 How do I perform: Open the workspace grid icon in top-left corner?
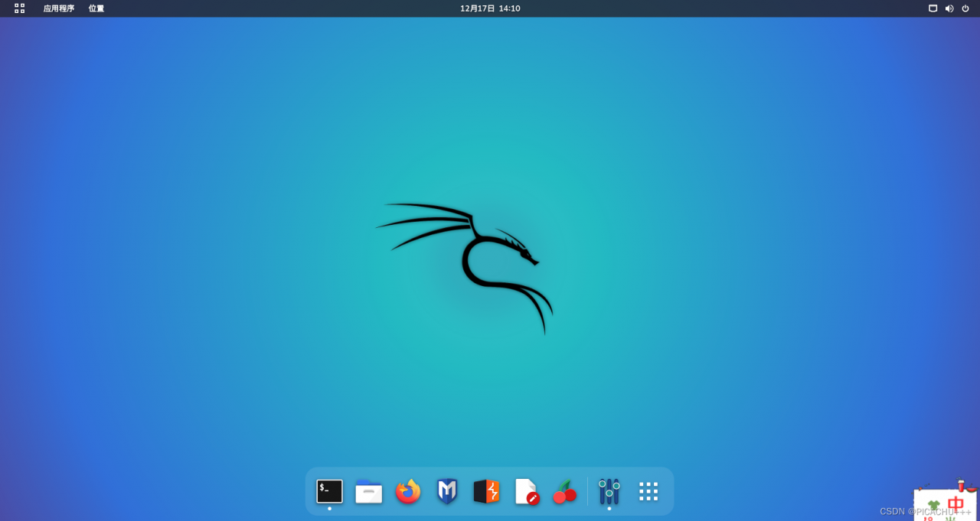(x=18, y=8)
